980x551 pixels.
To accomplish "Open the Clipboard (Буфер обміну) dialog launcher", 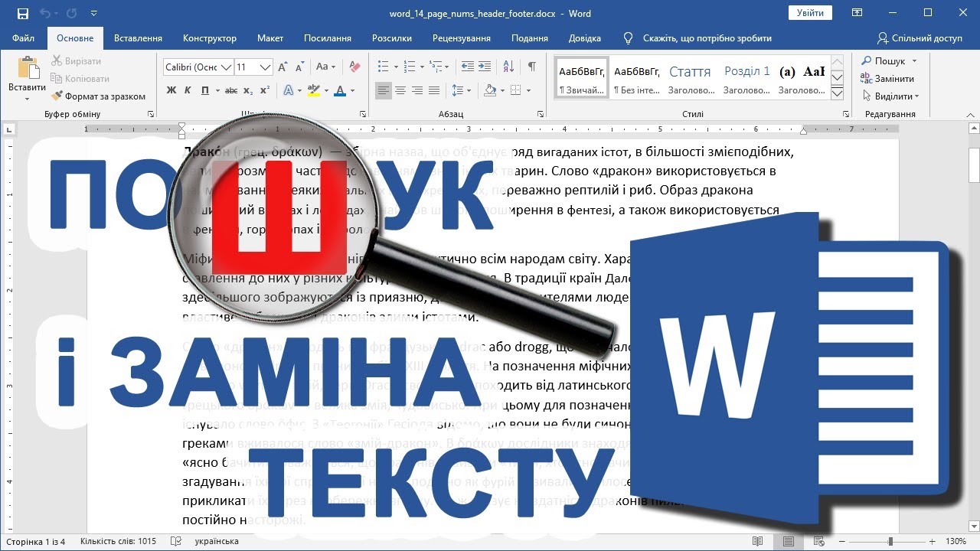I will (151, 114).
